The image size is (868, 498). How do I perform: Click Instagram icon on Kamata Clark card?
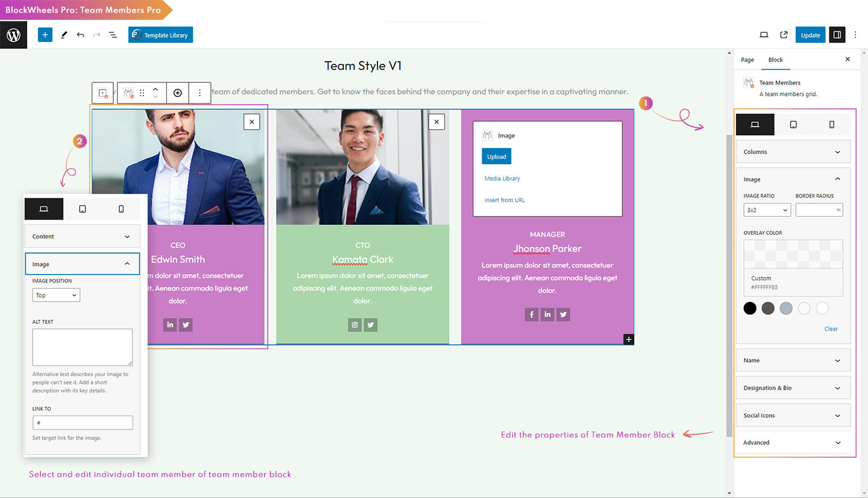[x=355, y=325]
